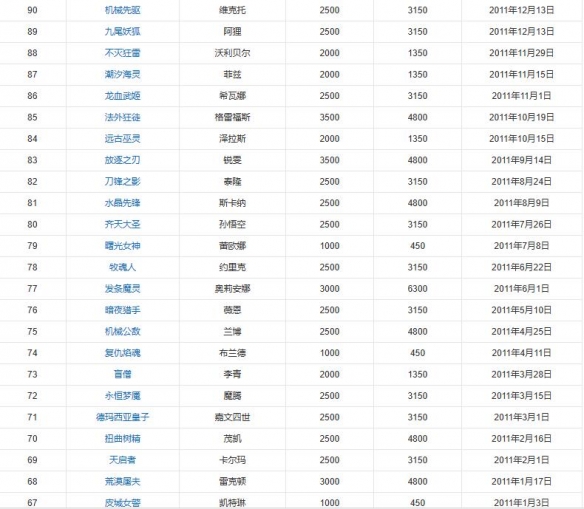The height and width of the screenshot is (509, 584).
Task: Select the date 2011年7月26日
Action: click(x=521, y=224)
